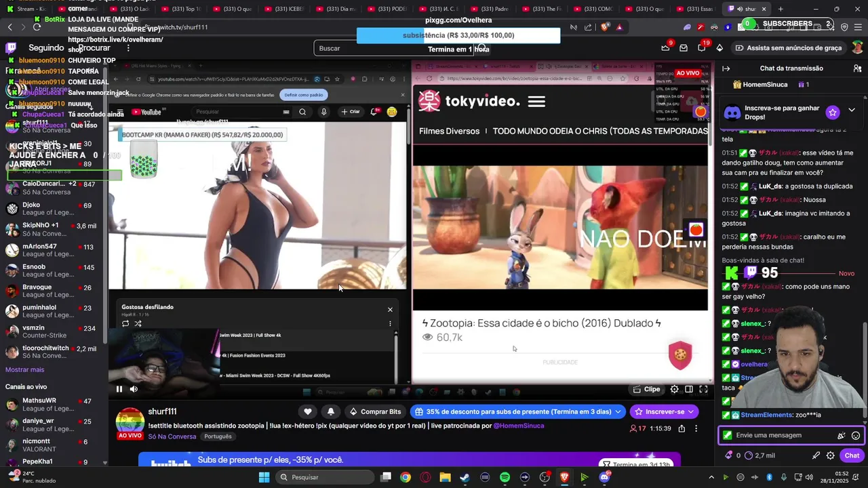
Task: Open mArlon547 channel in sidebar
Action: click(x=54, y=250)
